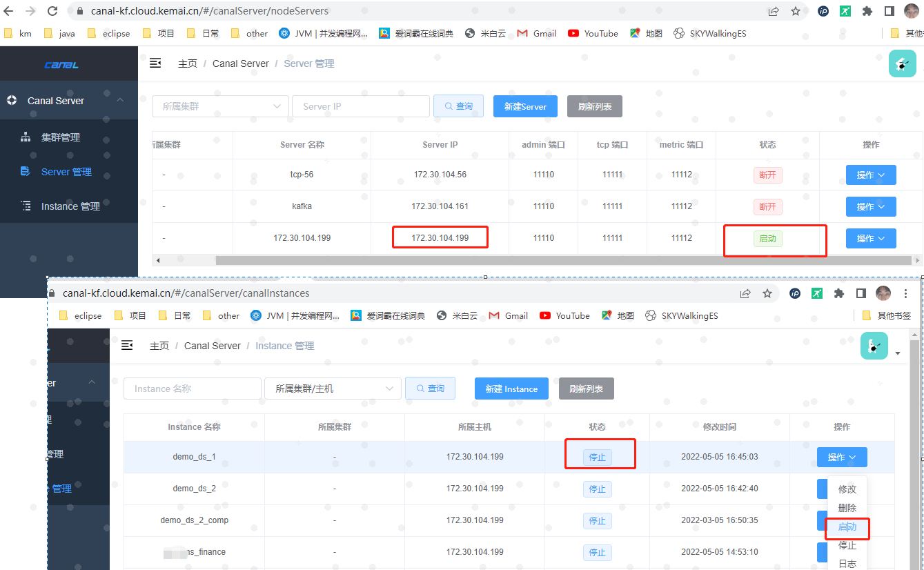The width and height of the screenshot is (924, 570).
Task: Collapse the sidebar using the hamburger icon
Action: point(155,63)
